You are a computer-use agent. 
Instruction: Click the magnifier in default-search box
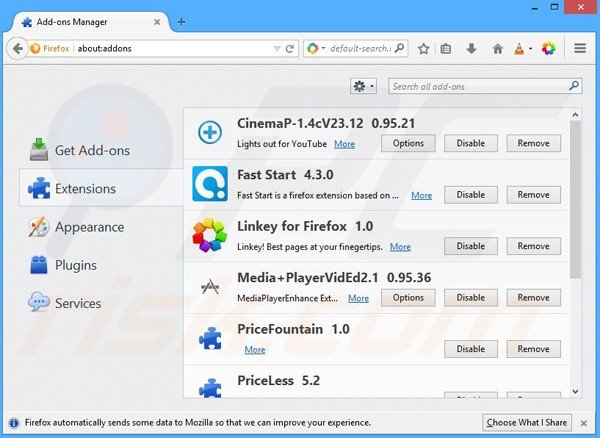point(399,48)
